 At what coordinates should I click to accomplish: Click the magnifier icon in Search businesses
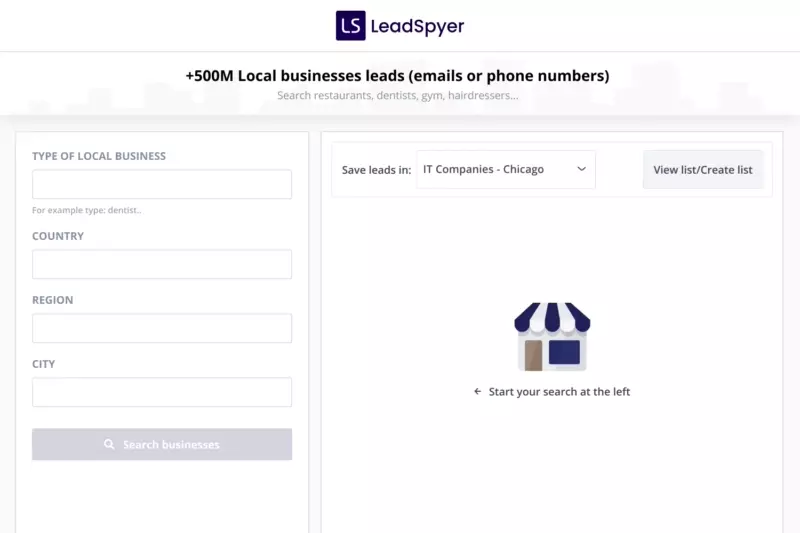[109, 444]
